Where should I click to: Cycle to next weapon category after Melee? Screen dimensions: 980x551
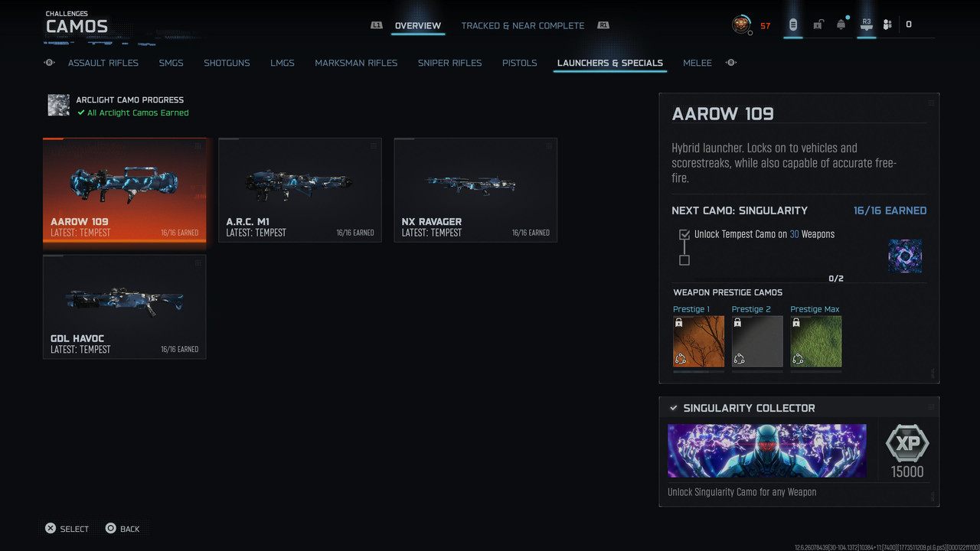click(x=731, y=63)
